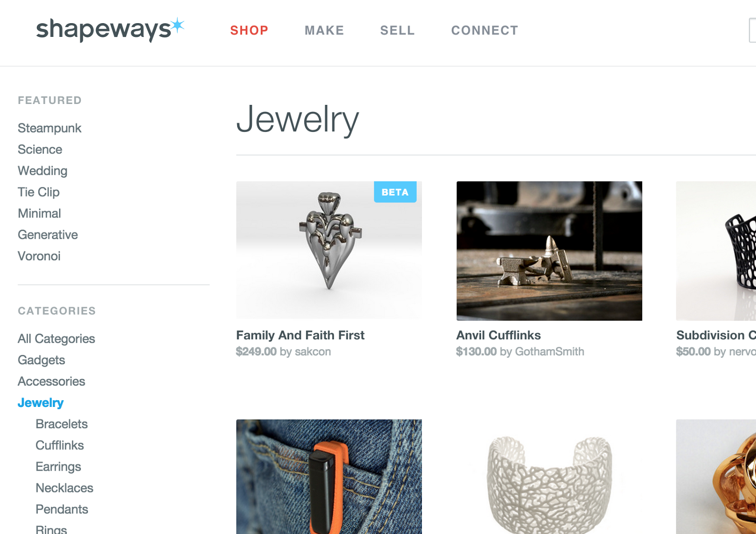Select the Voronoi featured link
Viewport: 756px width, 534px height.
[x=39, y=256]
